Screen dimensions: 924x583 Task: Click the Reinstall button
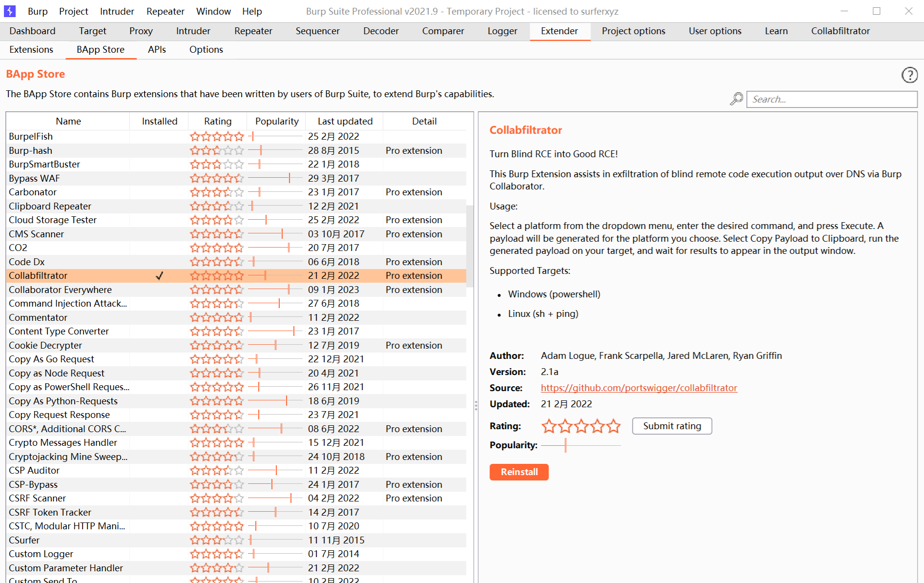coord(519,472)
